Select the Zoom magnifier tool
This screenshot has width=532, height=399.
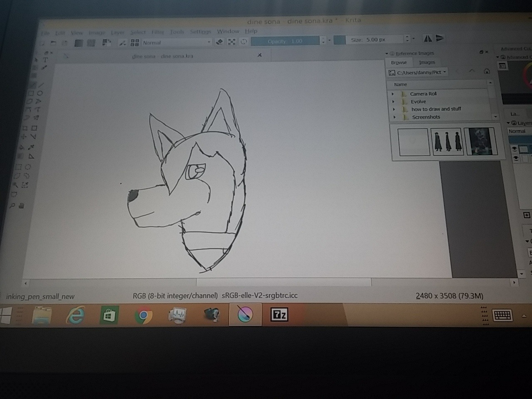[12, 205]
